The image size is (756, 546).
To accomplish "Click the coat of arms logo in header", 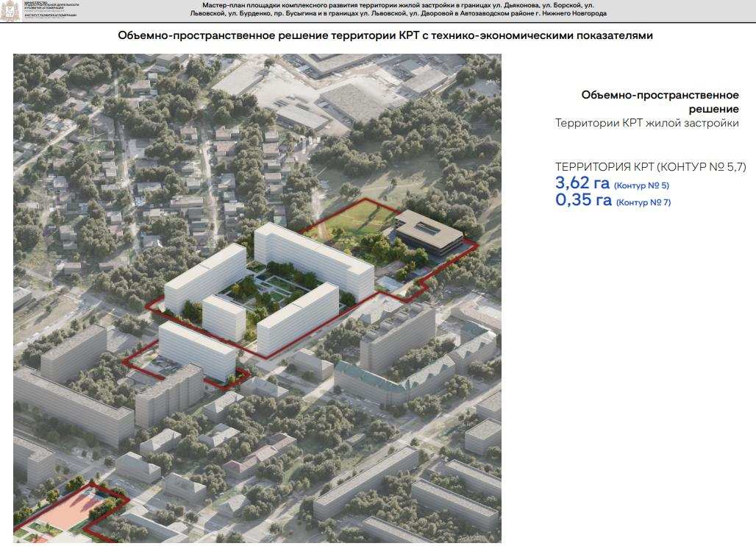I will pyautogui.click(x=9, y=10).
